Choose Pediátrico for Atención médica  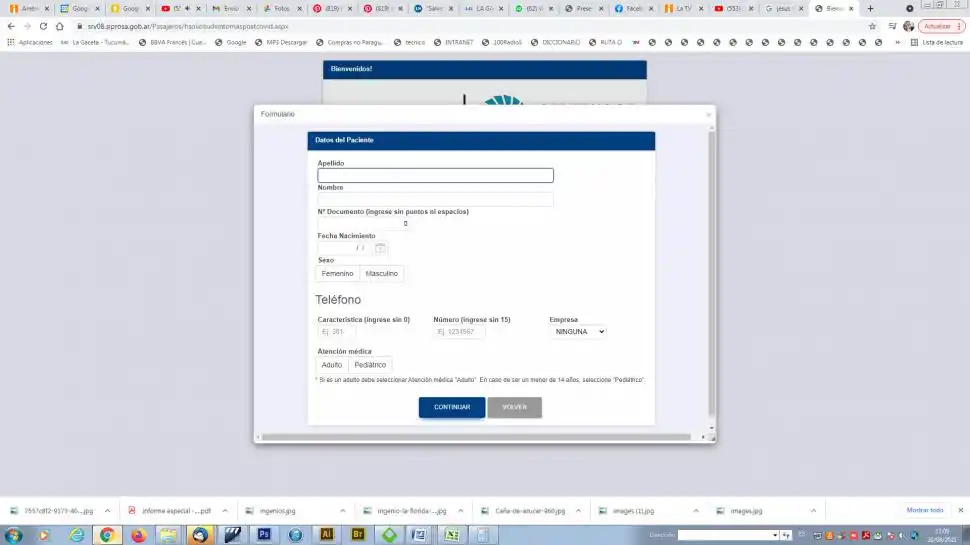370,365
